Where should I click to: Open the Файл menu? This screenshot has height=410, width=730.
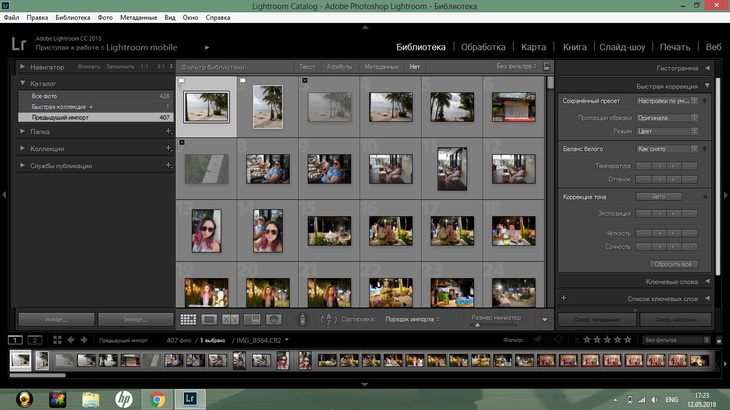coord(11,17)
